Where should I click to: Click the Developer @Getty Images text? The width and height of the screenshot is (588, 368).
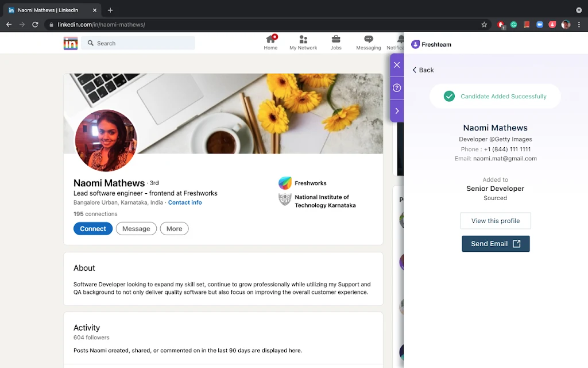tap(496, 139)
